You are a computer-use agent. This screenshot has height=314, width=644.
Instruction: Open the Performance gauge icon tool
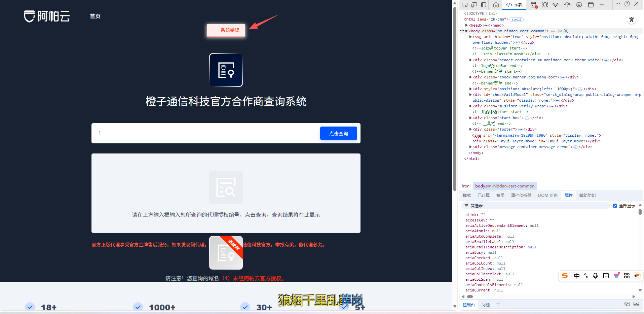[567, 5]
